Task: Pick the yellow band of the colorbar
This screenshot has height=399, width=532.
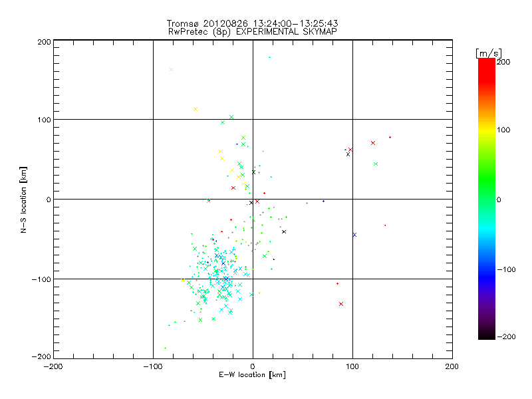Action: pyautogui.click(x=487, y=130)
